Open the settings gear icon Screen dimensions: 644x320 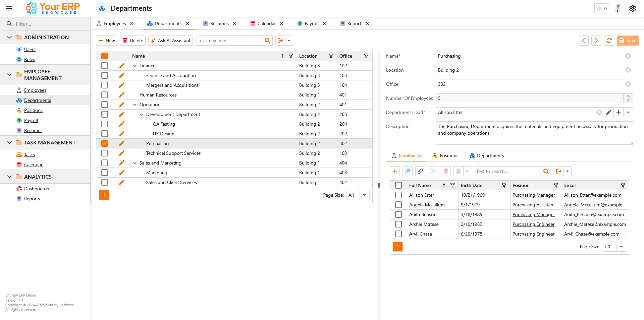click(x=632, y=8)
